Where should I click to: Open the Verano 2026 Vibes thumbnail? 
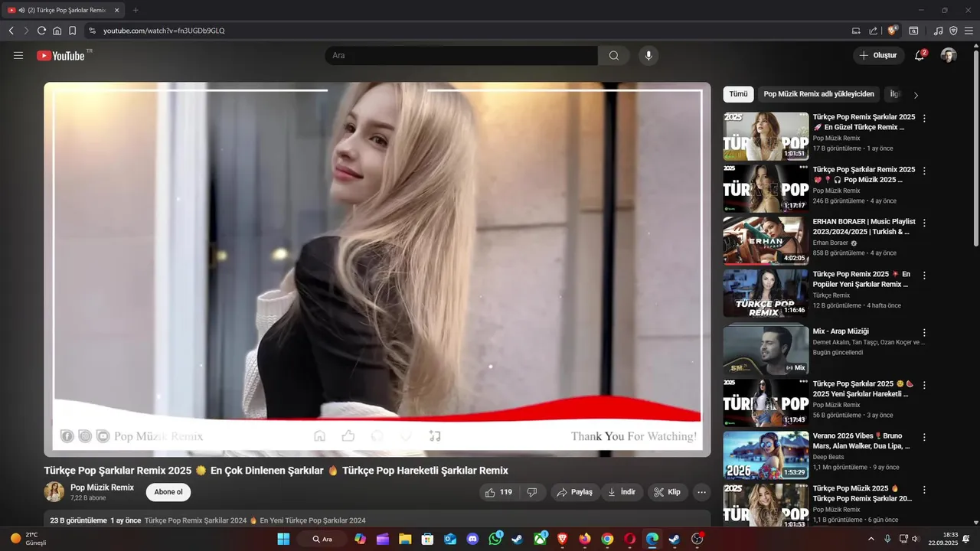coord(766,455)
